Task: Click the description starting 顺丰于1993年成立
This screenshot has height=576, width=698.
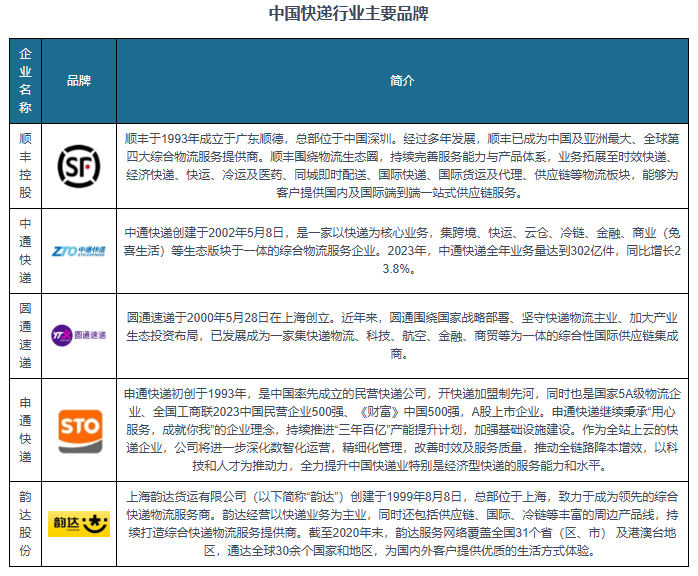Action: [x=402, y=166]
